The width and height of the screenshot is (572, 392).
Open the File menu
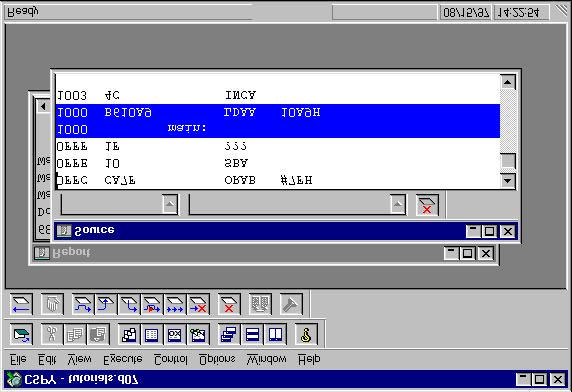tap(18, 360)
